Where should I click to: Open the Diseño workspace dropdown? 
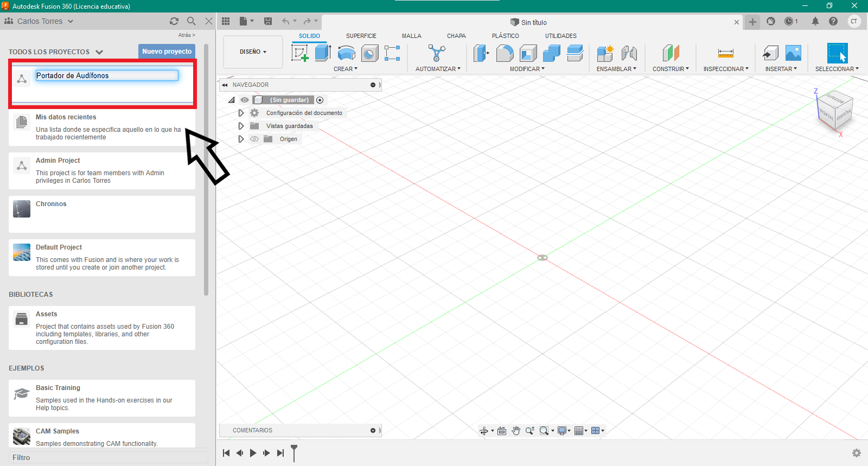tap(253, 52)
